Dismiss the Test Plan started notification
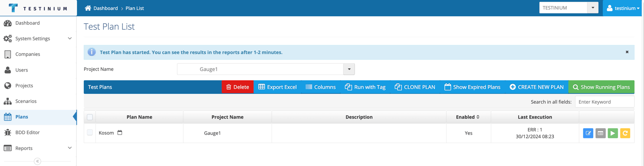Screen dimensions: 644x166 click(627, 52)
